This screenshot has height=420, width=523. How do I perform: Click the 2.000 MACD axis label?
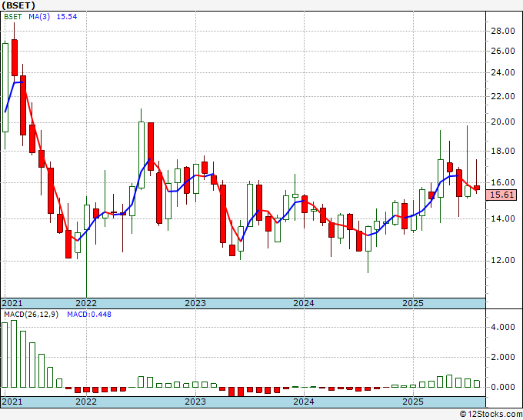[x=503, y=357]
